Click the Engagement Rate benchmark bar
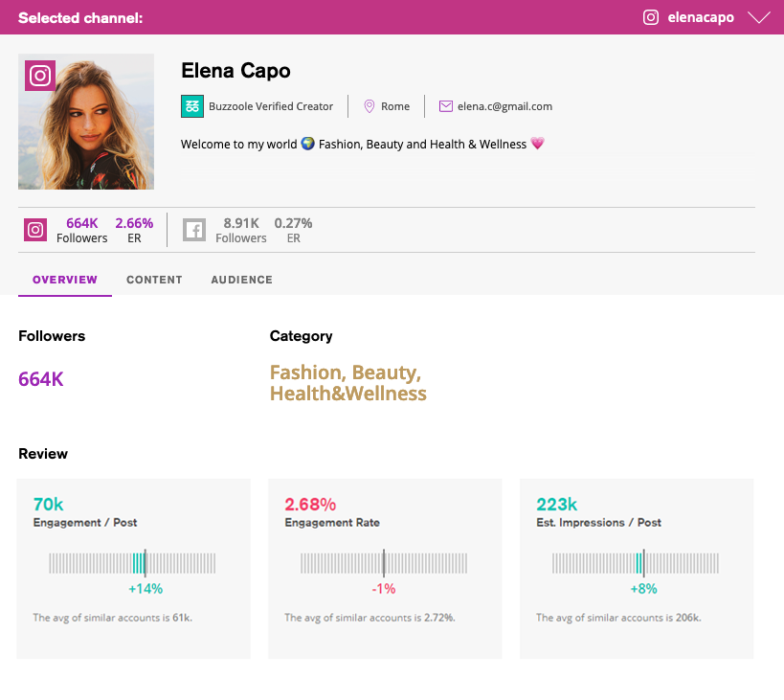 pyautogui.click(x=384, y=563)
